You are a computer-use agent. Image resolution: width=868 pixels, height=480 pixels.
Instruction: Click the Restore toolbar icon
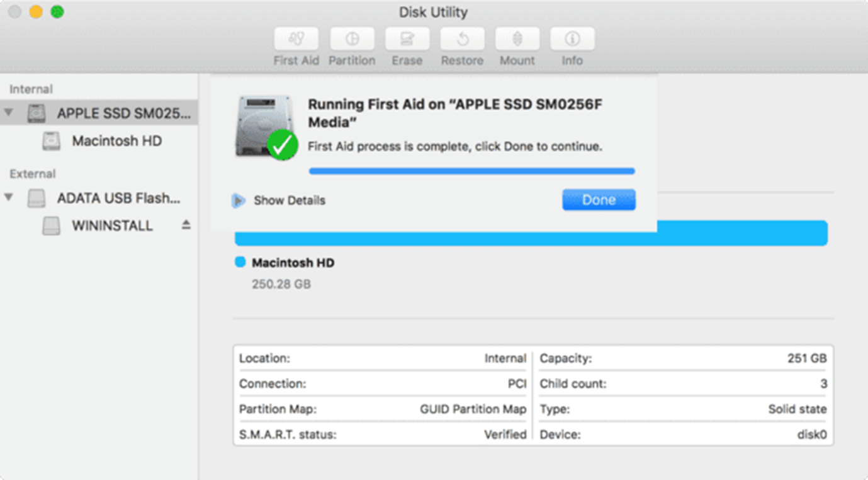(x=462, y=39)
